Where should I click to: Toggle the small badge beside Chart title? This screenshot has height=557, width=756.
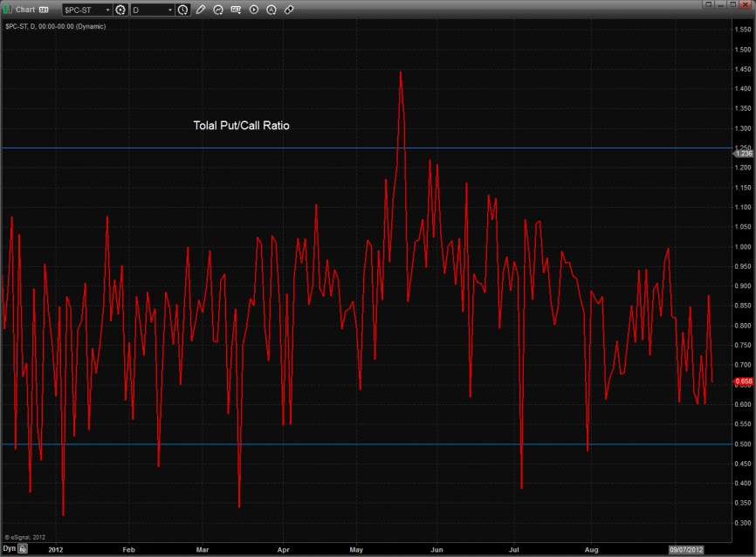[x=44, y=10]
